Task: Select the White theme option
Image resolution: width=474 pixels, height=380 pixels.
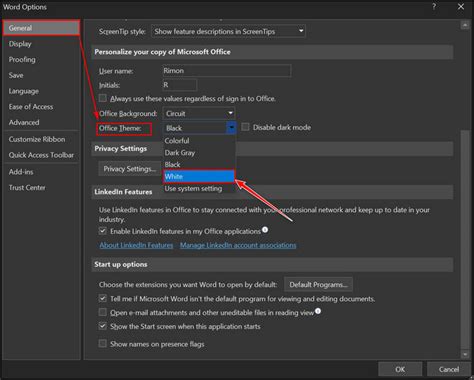Action: click(199, 176)
